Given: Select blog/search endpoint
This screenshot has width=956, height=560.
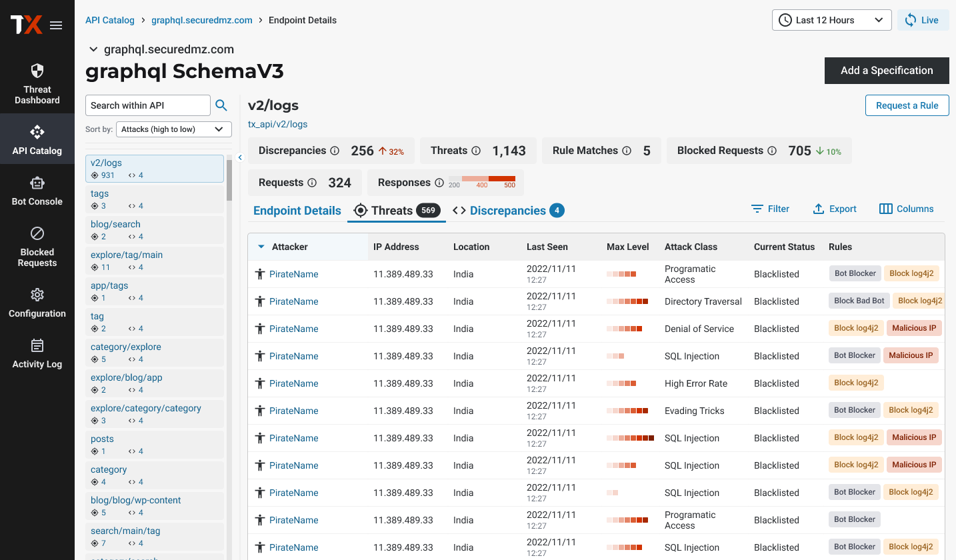Looking at the screenshot, I should 155,230.
